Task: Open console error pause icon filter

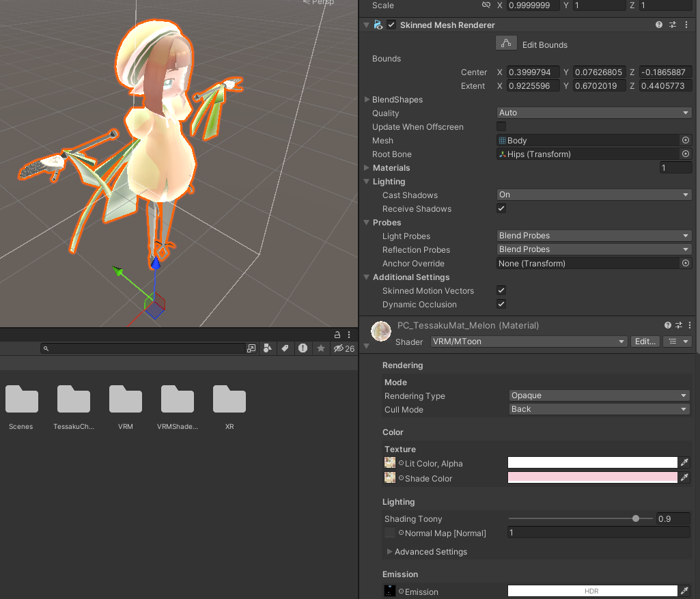Action: coord(303,348)
